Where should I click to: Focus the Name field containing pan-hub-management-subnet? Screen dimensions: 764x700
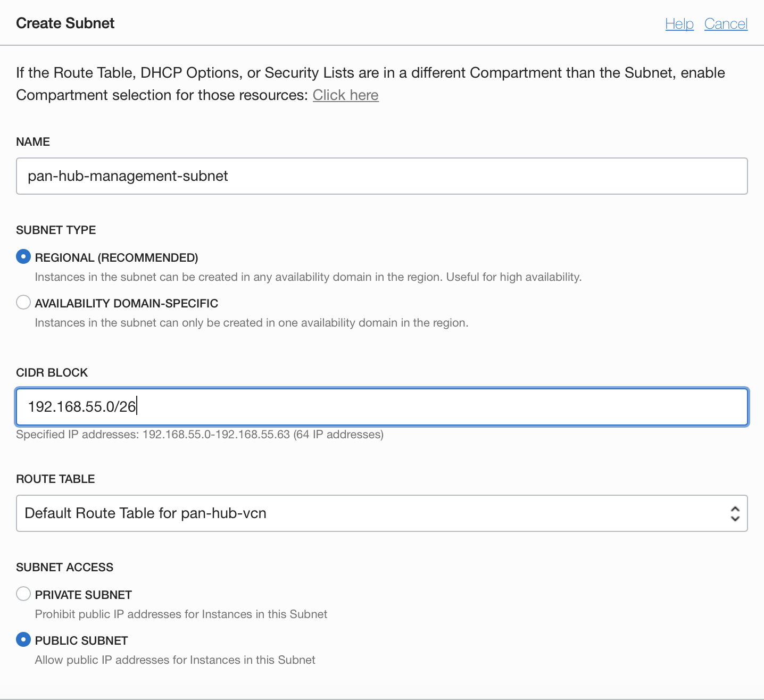click(381, 176)
